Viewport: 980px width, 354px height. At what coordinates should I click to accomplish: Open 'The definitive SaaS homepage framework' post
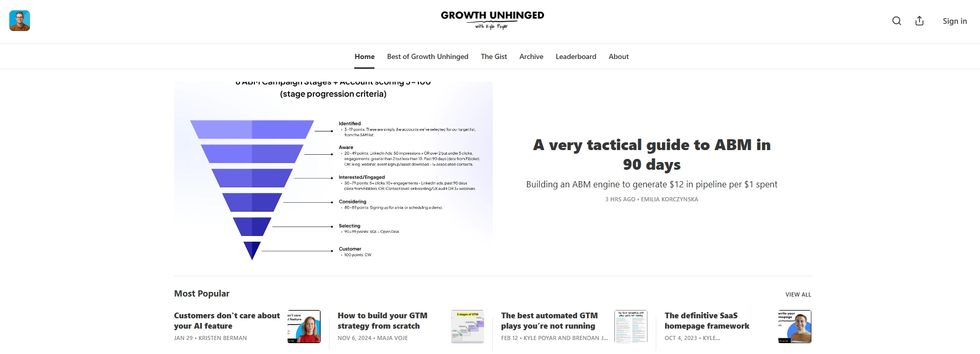pyautogui.click(x=707, y=320)
